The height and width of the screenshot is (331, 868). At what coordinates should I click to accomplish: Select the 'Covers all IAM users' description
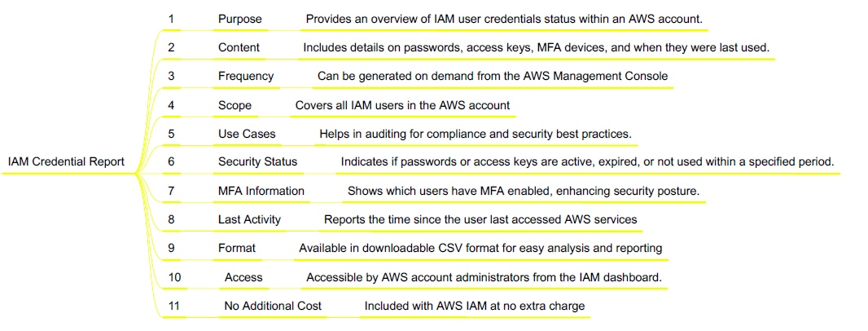click(x=402, y=105)
